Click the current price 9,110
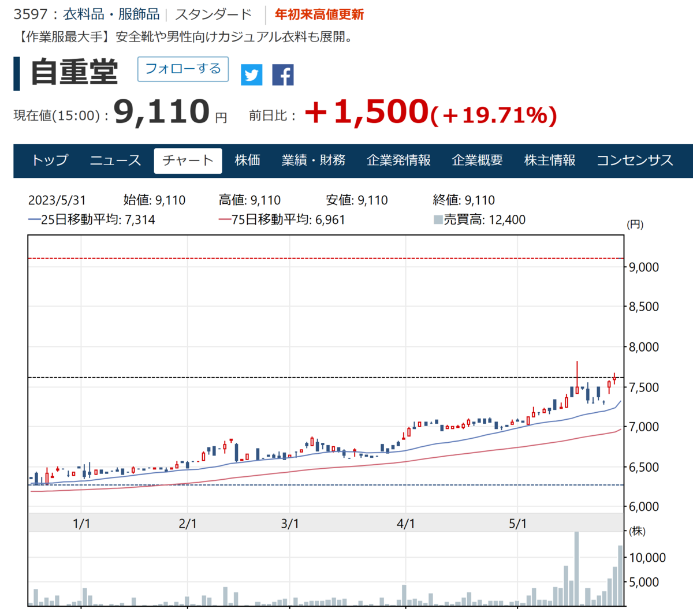The image size is (693, 616). (162, 111)
